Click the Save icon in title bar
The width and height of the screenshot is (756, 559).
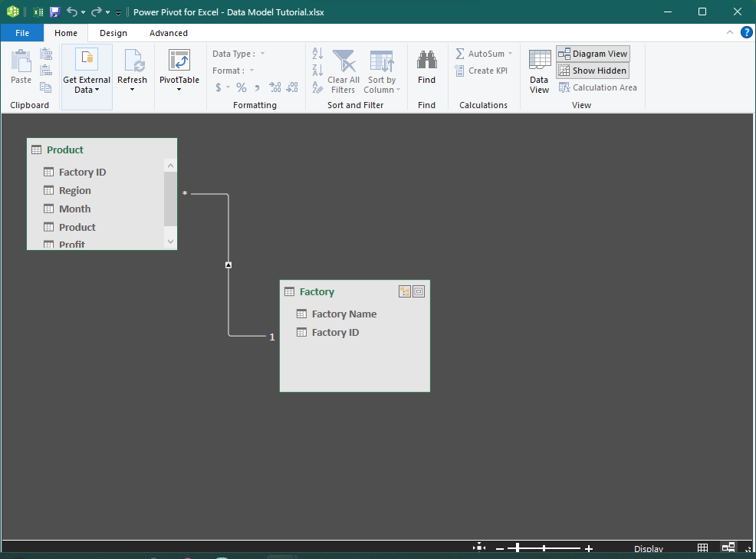tap(54, 12)
